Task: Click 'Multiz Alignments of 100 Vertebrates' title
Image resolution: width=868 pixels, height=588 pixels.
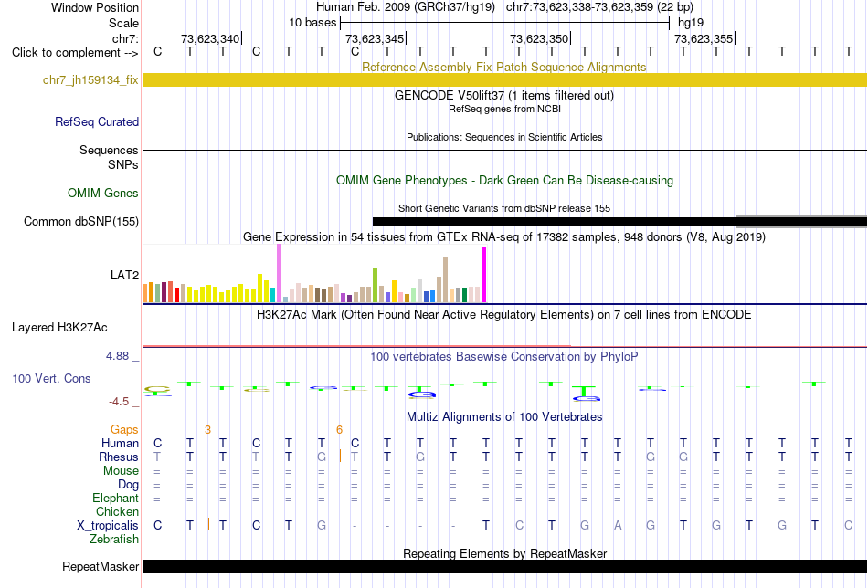Action: (504, 416)
